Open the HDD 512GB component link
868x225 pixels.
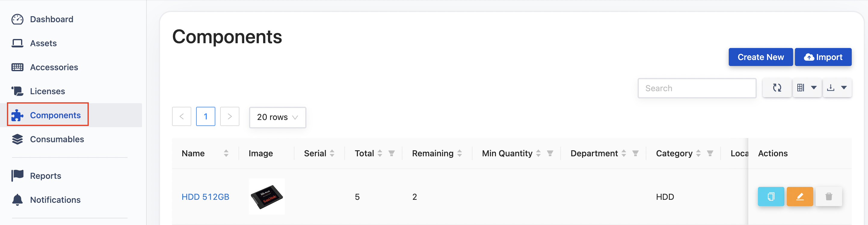[x=205, y=197]
